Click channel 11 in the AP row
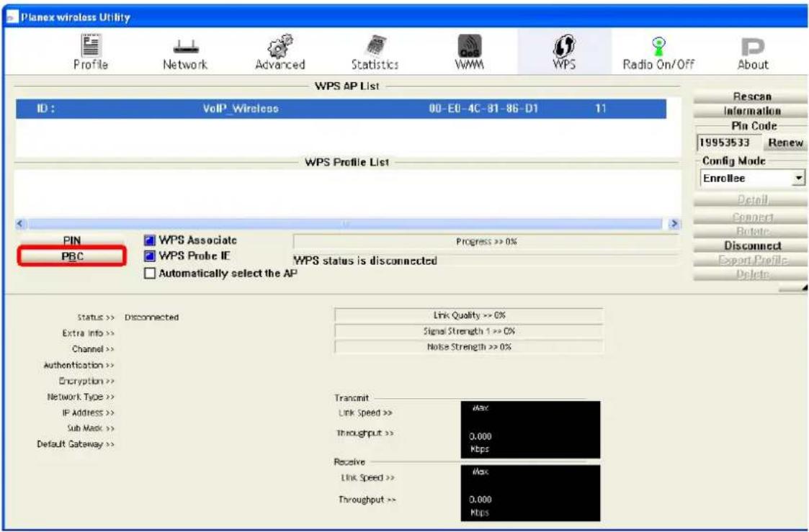 pyautogui.click(x=600, y=109)
